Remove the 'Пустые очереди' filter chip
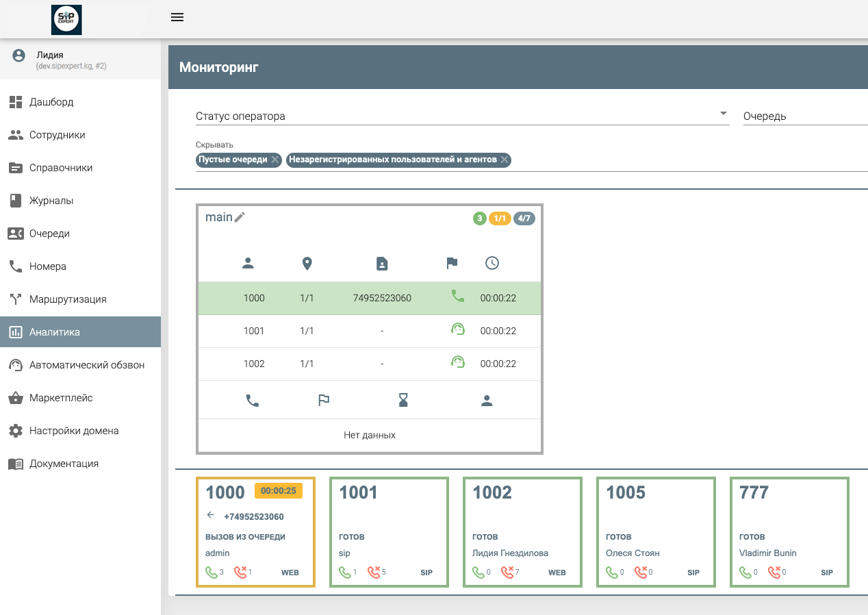Screen dimensions: 868x615 [275, 160]
